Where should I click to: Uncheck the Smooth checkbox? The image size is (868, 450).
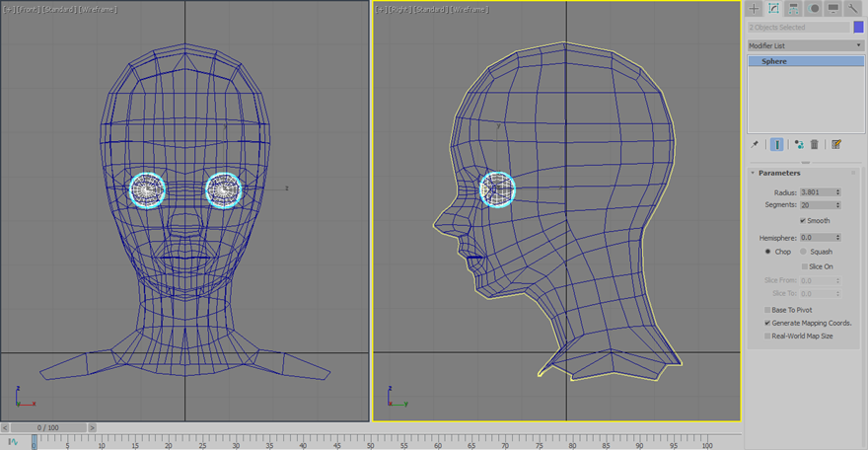(803, 221)
